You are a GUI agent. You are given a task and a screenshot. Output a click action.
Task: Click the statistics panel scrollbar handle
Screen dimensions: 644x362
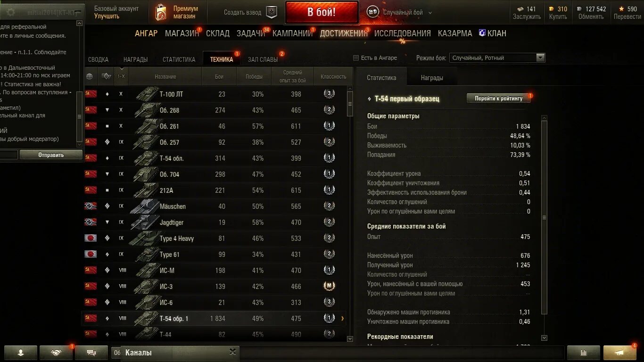[x=544, y=217]
